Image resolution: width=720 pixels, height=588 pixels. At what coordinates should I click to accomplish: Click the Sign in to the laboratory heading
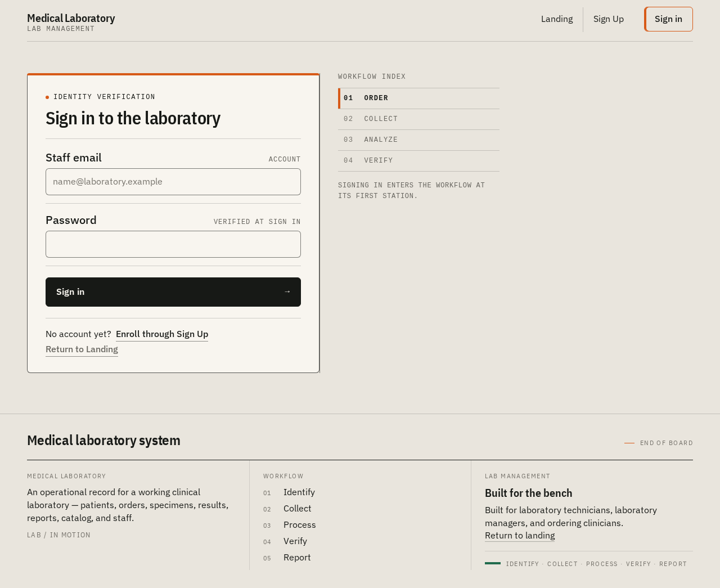pos(133,118)
